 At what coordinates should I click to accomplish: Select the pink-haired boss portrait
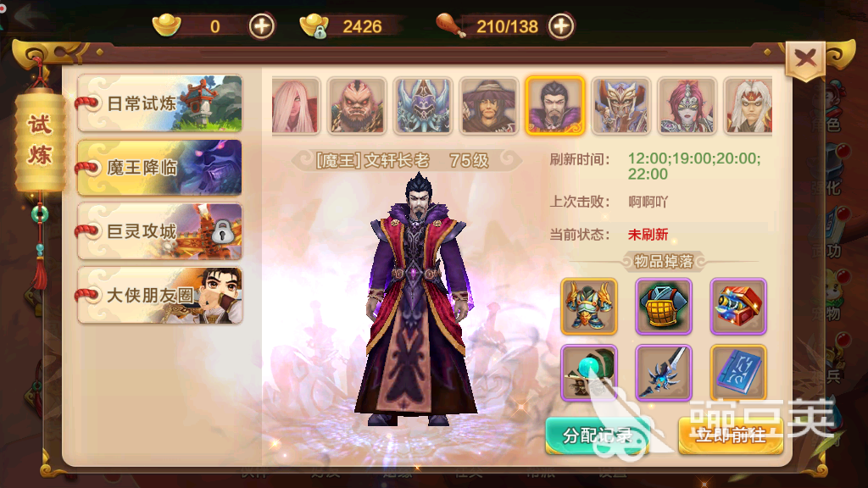[x=296, y=106]
